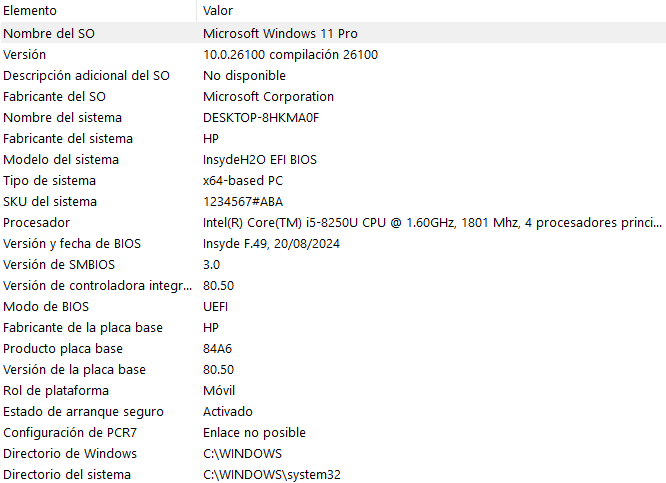Select the value No disponible
Screen dimensions: 666x483
244,76
